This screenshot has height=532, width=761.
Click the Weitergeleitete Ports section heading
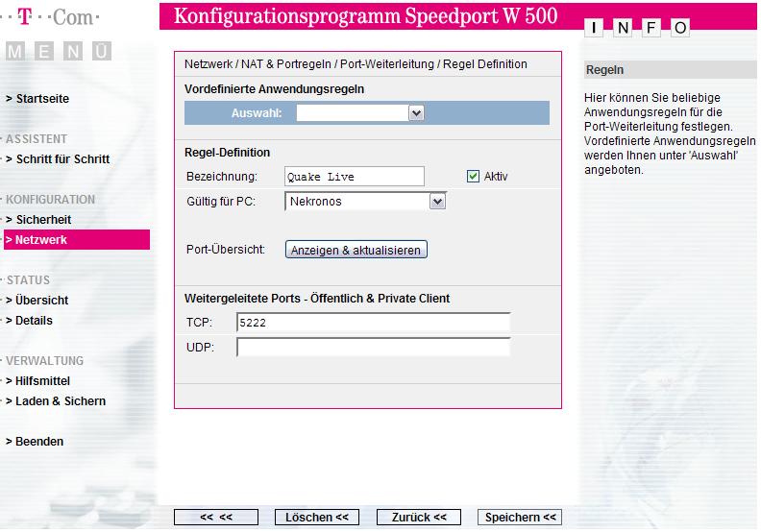coord(317,299)
